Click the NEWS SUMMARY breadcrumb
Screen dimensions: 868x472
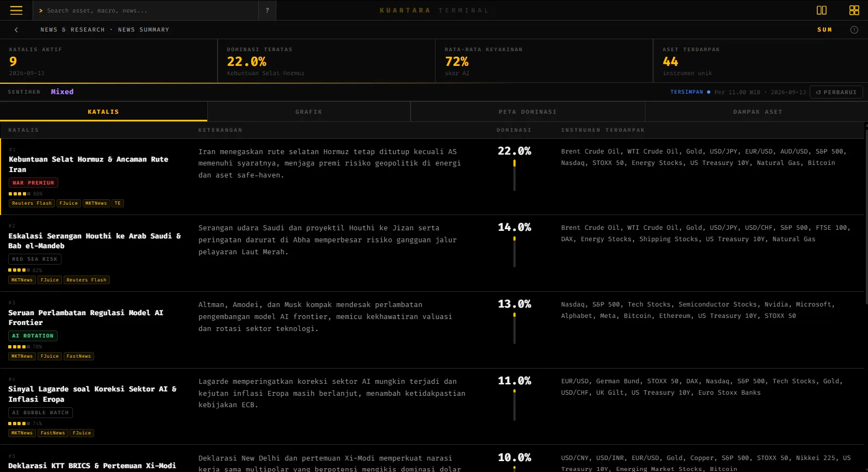tap(144, 30)
